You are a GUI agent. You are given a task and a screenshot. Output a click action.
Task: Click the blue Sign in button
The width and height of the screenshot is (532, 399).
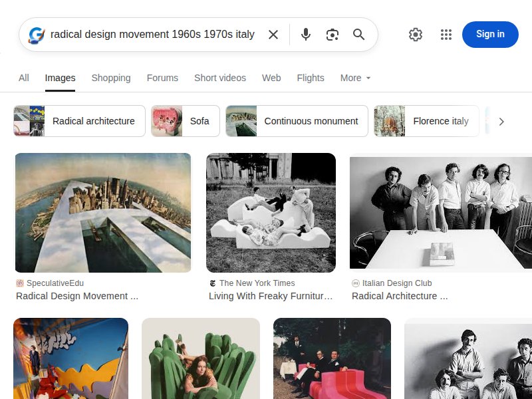(490, 34)
